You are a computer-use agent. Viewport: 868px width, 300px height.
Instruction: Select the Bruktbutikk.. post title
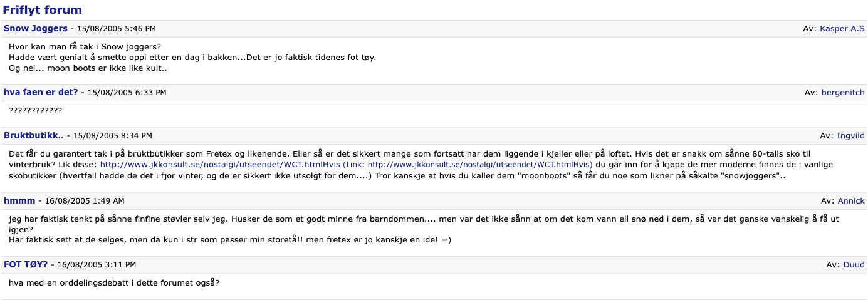click(x=34, y=135)
